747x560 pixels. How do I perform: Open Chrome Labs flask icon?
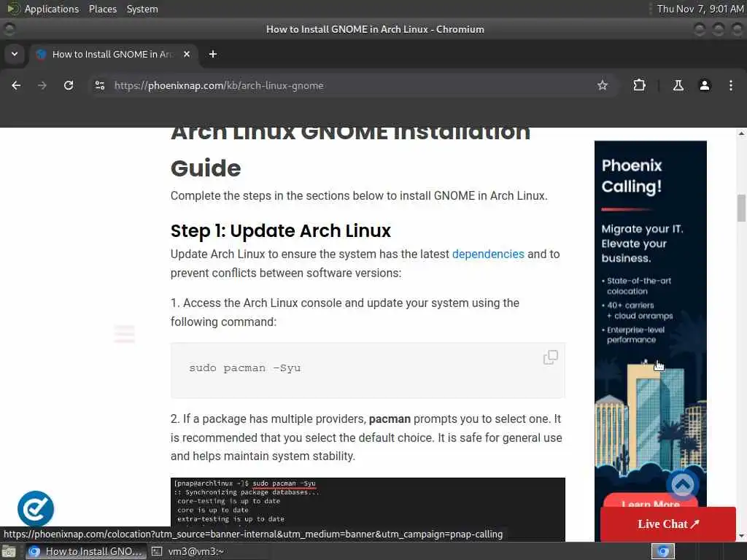pyautogui.click(x=678, y=85)
